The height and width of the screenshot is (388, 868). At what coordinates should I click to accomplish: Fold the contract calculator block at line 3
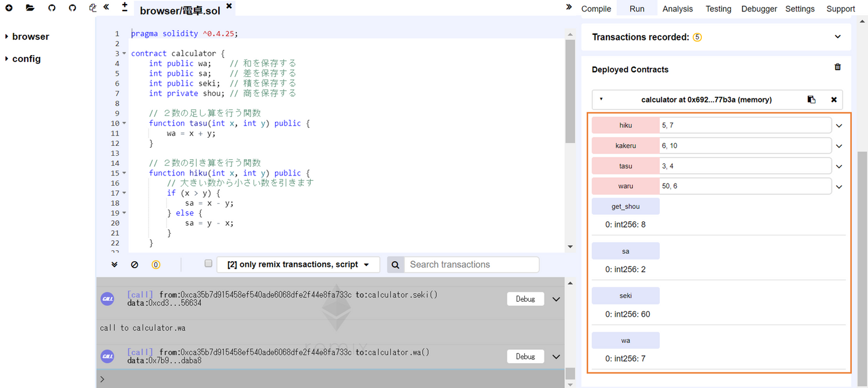pos(124,53)
